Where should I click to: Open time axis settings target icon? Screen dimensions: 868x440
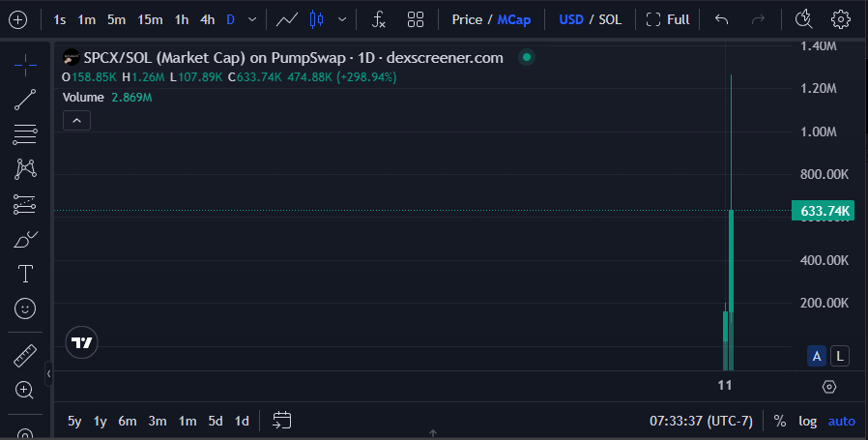point(828,386)
